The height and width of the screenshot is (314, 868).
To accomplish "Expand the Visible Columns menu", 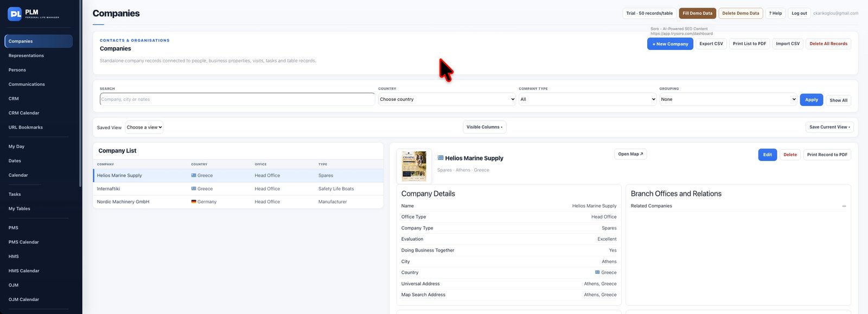I will click(484, 127).
